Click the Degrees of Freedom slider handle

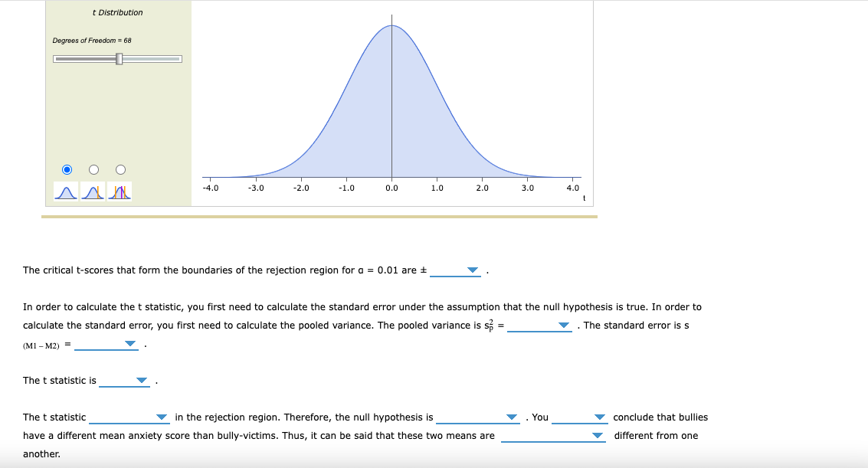tap(119, 58)
